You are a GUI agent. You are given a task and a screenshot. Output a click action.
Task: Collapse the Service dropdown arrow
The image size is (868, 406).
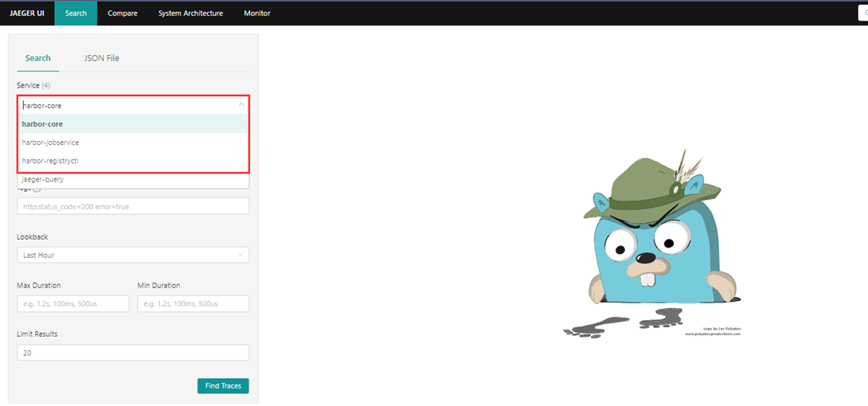click(x=241, y=104)
